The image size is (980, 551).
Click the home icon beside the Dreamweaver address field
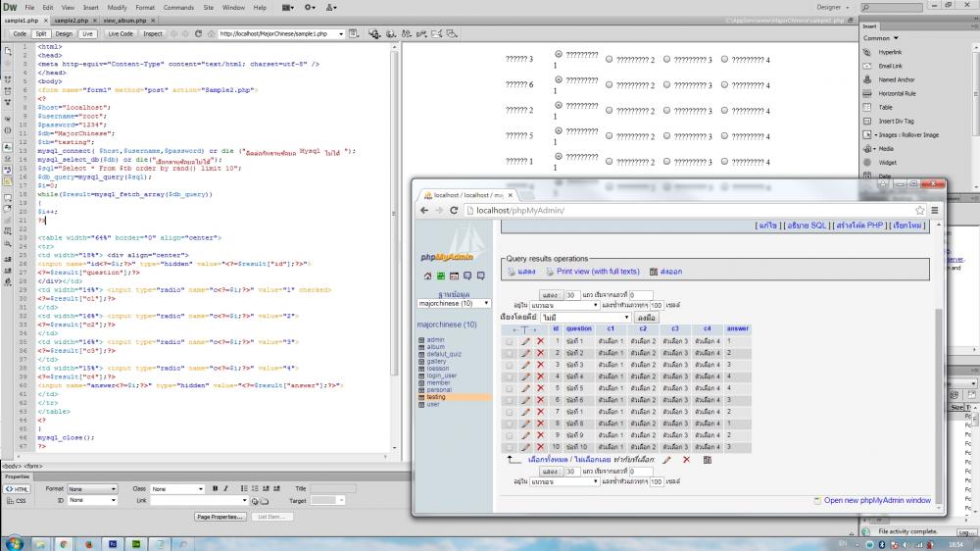coord(212,33)
